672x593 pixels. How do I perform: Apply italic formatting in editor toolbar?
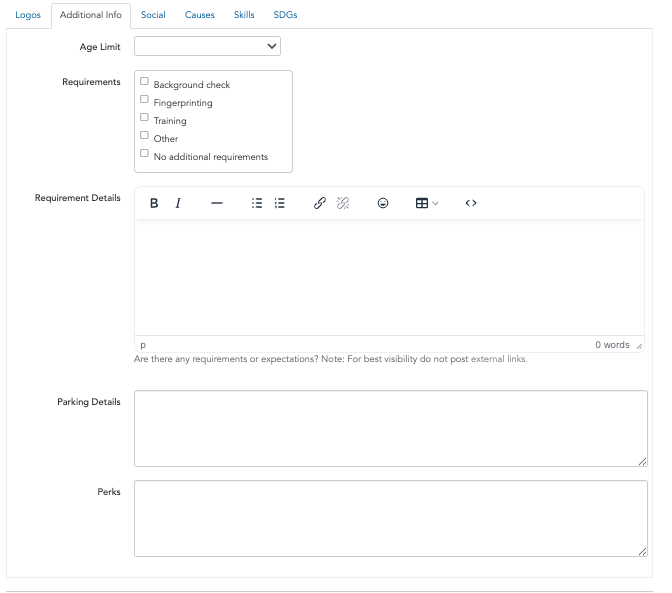[x=178, y=203]
